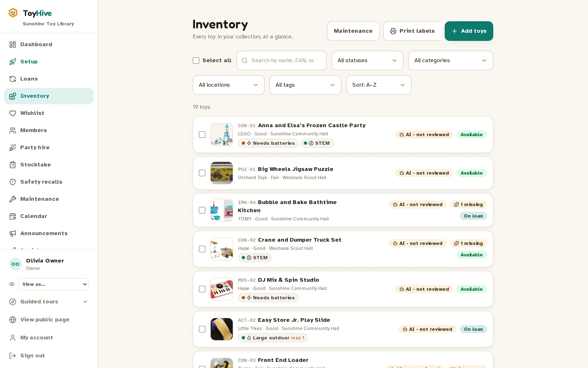Click the Dashboard grid icon
588x368 pixels.
tap(13, 45)
